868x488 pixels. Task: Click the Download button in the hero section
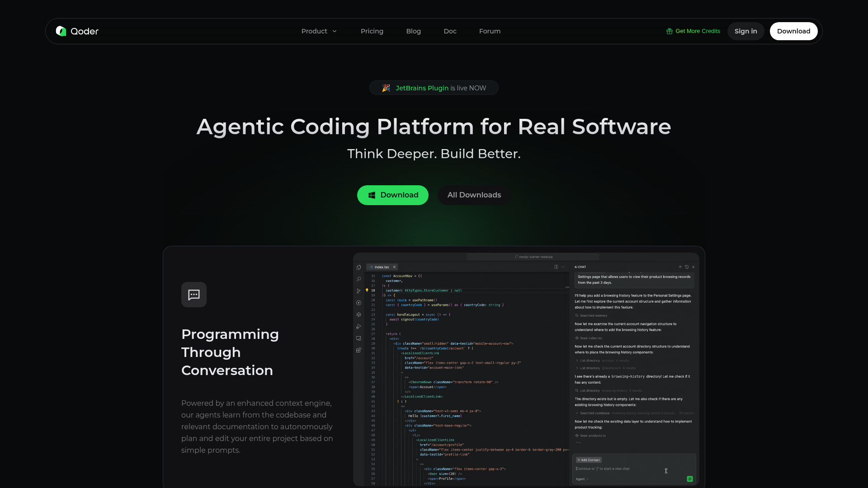[x=392, y=195]
